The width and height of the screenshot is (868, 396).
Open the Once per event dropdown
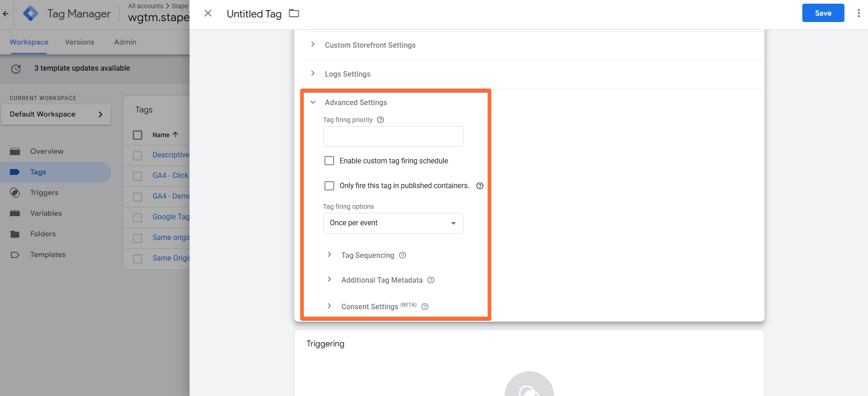tap(393, 223)
